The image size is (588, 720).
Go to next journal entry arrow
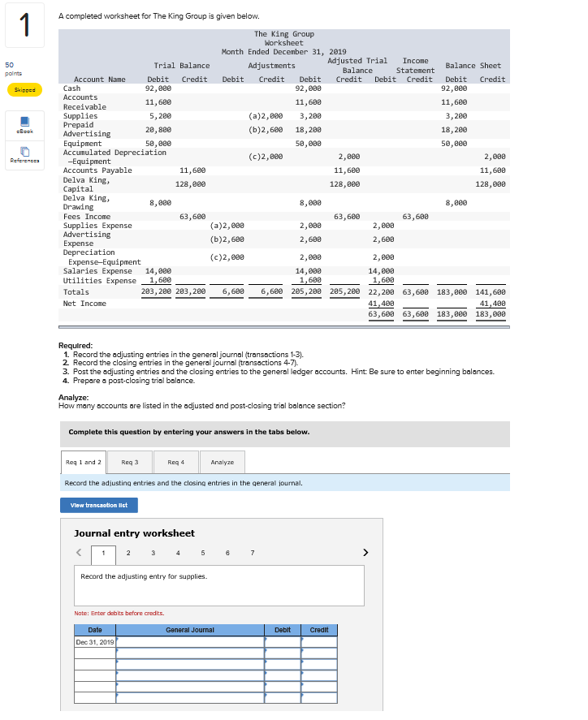(x=365, y=553)
